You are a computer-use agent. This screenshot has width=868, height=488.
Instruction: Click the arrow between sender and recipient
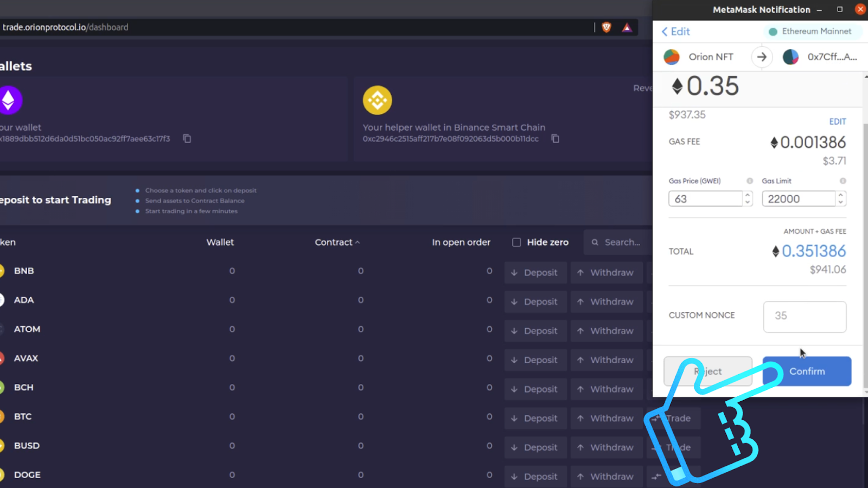[762, 57]
